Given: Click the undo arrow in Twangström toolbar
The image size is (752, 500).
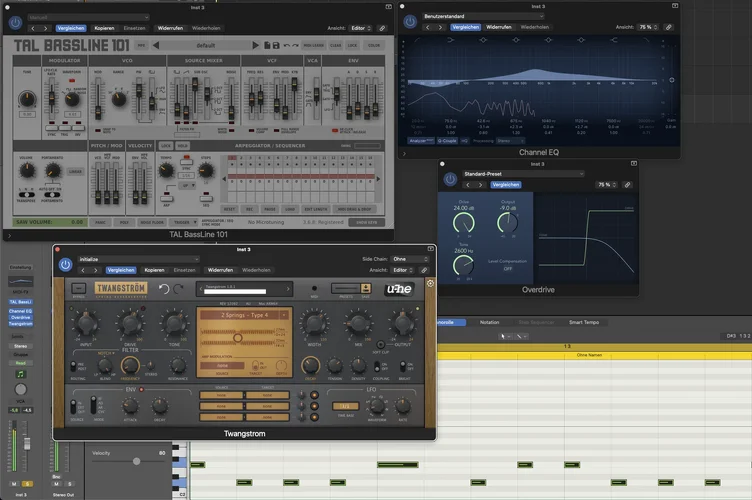Looking at the screenshot, I should tap(164, 290).
